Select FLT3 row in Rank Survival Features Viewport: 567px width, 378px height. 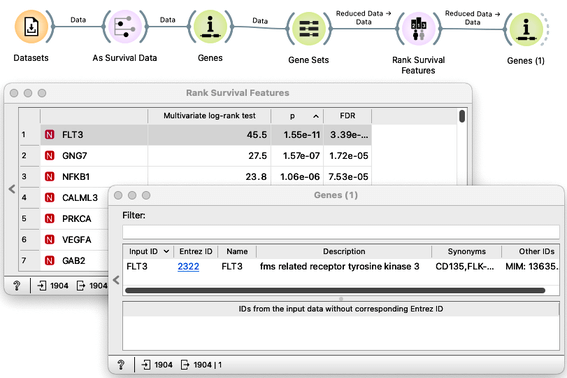click(x=206, y=135)
